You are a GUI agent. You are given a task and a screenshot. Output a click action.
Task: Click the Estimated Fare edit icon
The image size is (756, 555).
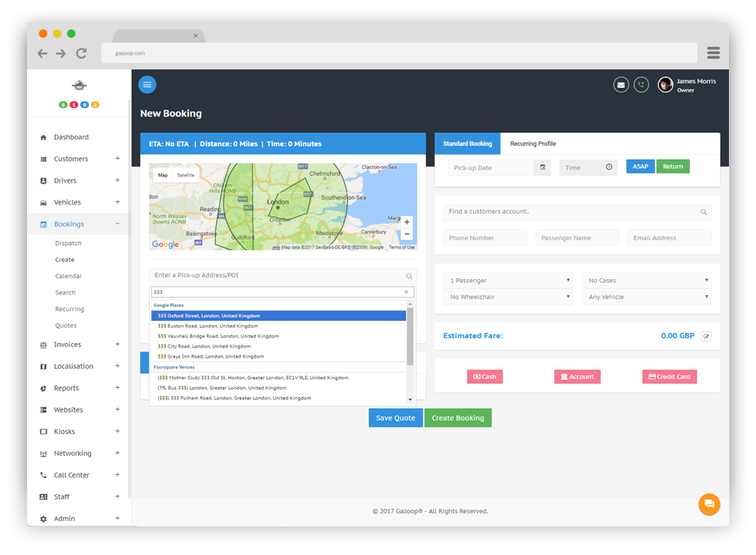(707, 336)
